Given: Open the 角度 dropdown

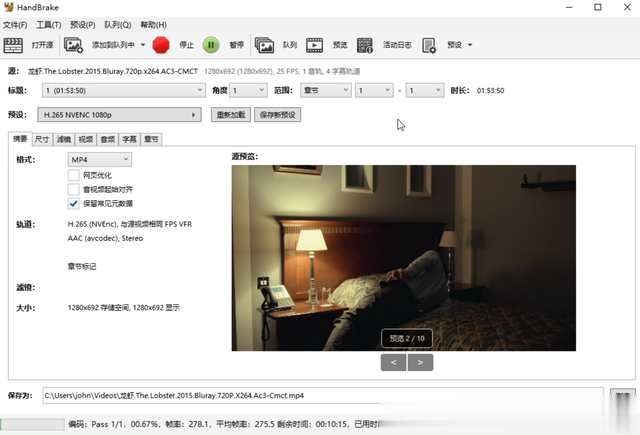Looking at the screenshot, I should [x=248, y=90].
